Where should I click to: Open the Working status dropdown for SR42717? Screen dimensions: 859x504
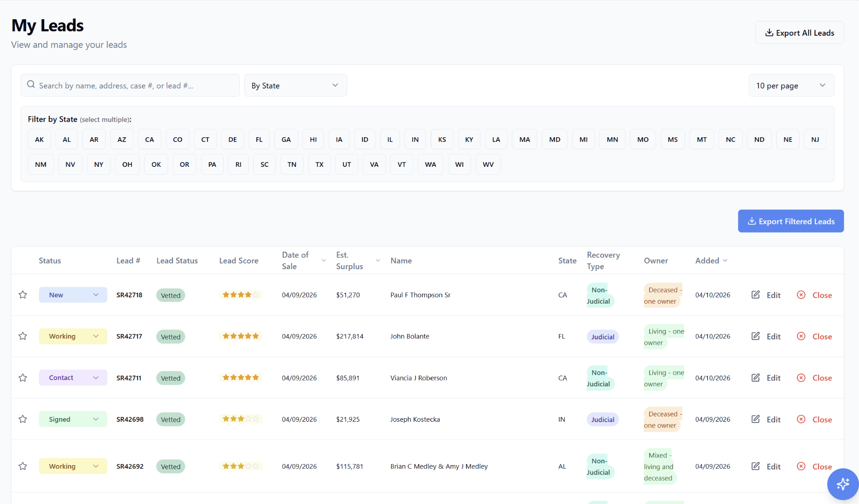73,336
